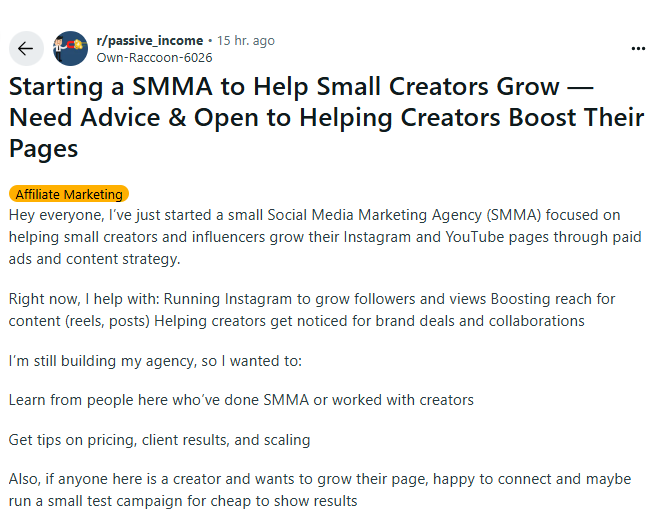Click the back arrow button
Image resolution: width=659 pixels, height=515 pixels.
click(x=25, y=48)
